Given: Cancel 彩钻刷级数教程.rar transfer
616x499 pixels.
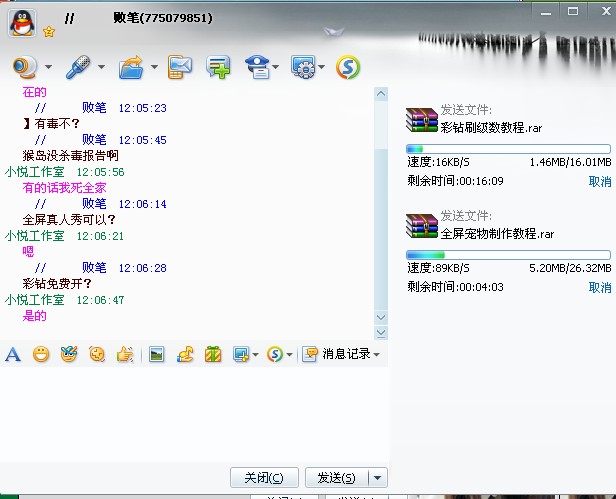Looking at the screenshot, I should (x=600, y=182).
